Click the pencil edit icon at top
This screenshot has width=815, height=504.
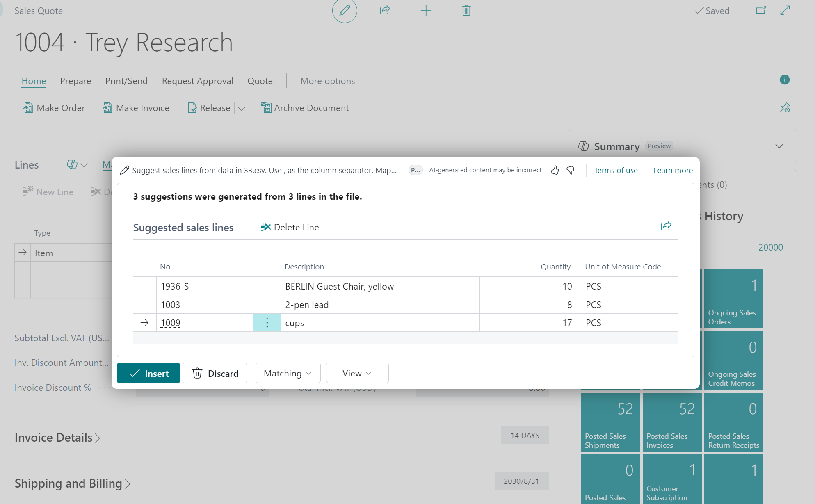pos(345,10)
